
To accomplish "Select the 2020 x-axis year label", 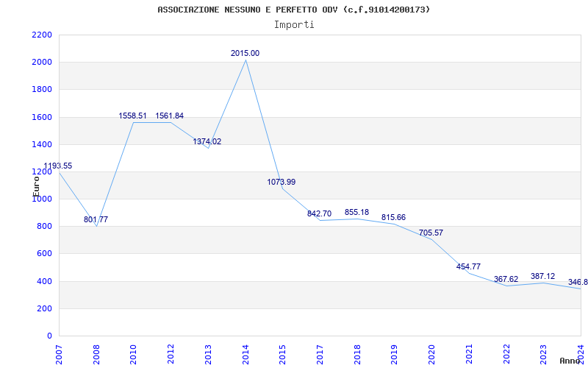I will (431, 354).
